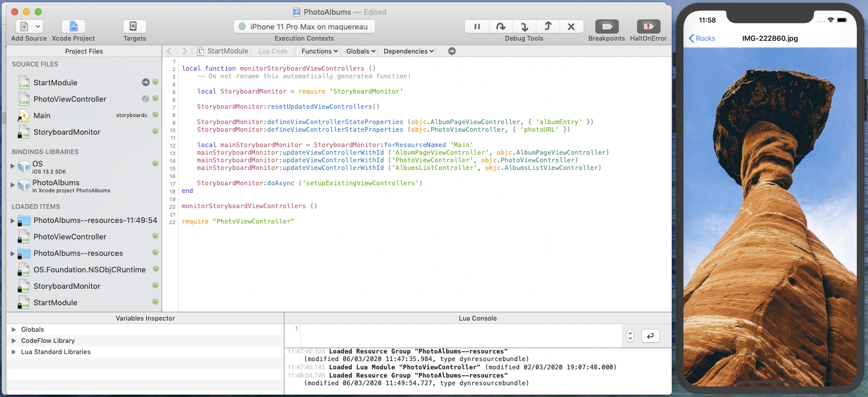
Task: Click the X stop button in Debug Tools
Action: tap(571, 26)
